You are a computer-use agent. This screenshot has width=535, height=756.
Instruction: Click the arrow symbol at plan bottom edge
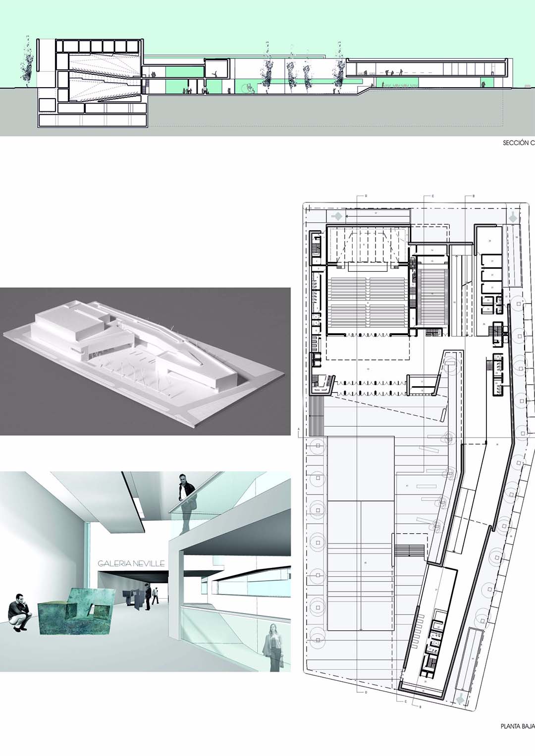click(x=462, y=698)
